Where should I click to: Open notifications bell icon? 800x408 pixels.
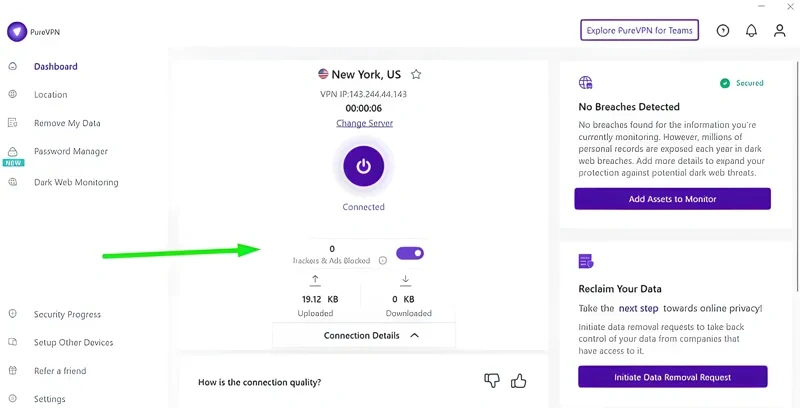point(751,31)
